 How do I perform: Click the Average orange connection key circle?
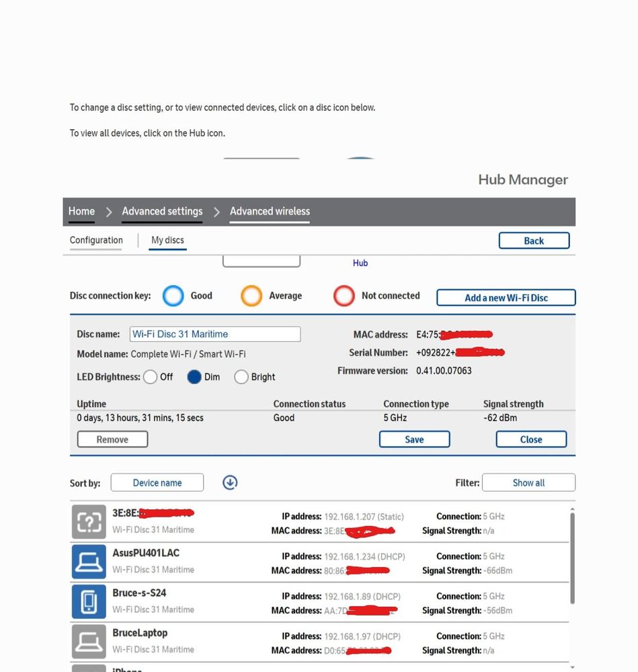point(251,296)
